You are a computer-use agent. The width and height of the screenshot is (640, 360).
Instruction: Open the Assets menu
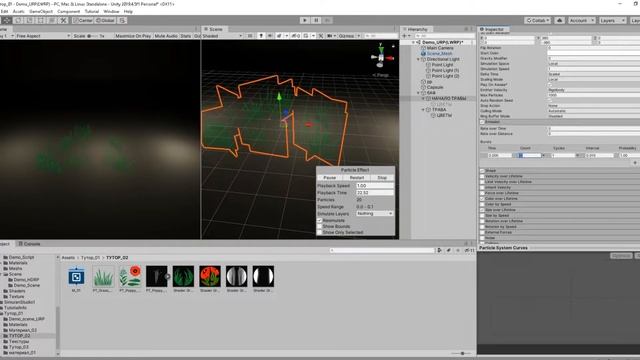pos(18,11)
